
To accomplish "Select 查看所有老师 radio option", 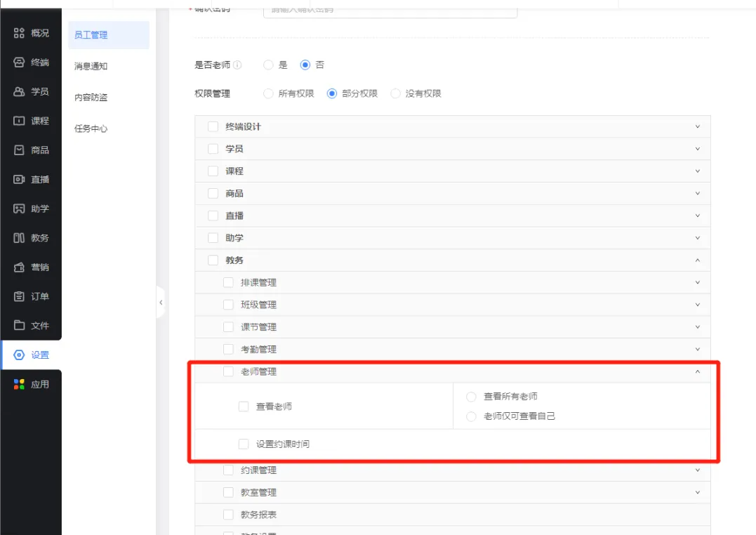I will click(x=471, y=397).
